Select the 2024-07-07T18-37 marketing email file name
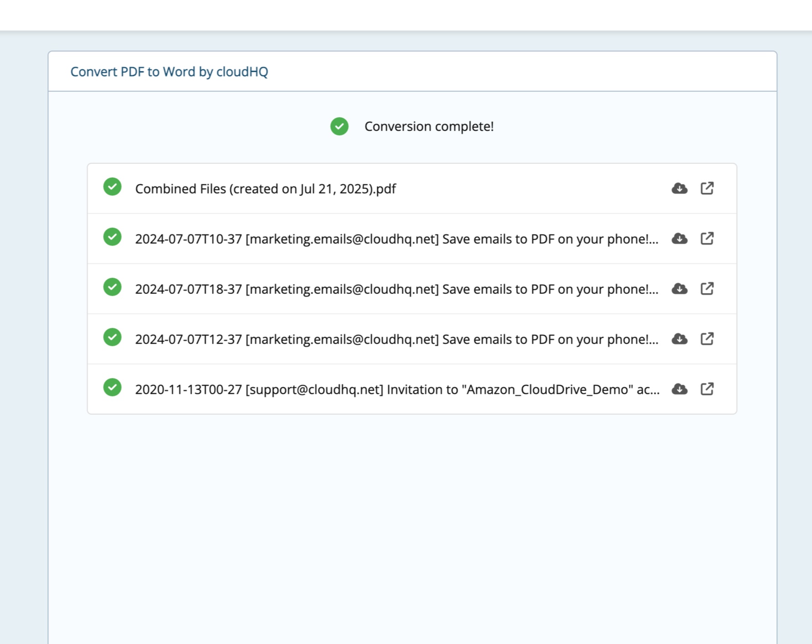The width and height of the screenshot is (812, 644). [x=397, y=289]
